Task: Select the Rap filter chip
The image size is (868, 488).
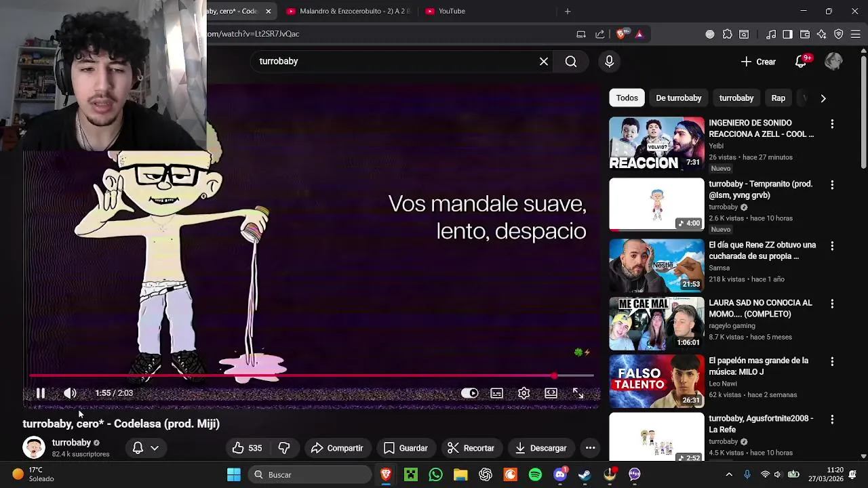Action: [x=778, y=98]
